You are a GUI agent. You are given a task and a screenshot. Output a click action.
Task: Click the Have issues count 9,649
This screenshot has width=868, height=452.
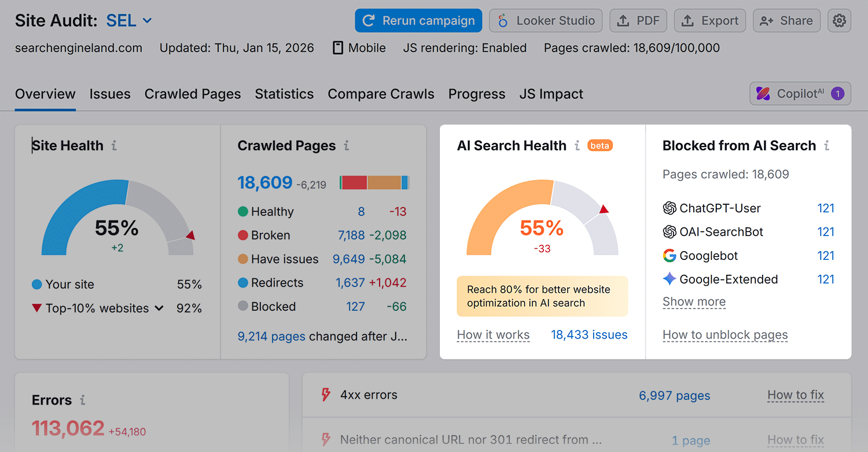click(x=349, y=259)
